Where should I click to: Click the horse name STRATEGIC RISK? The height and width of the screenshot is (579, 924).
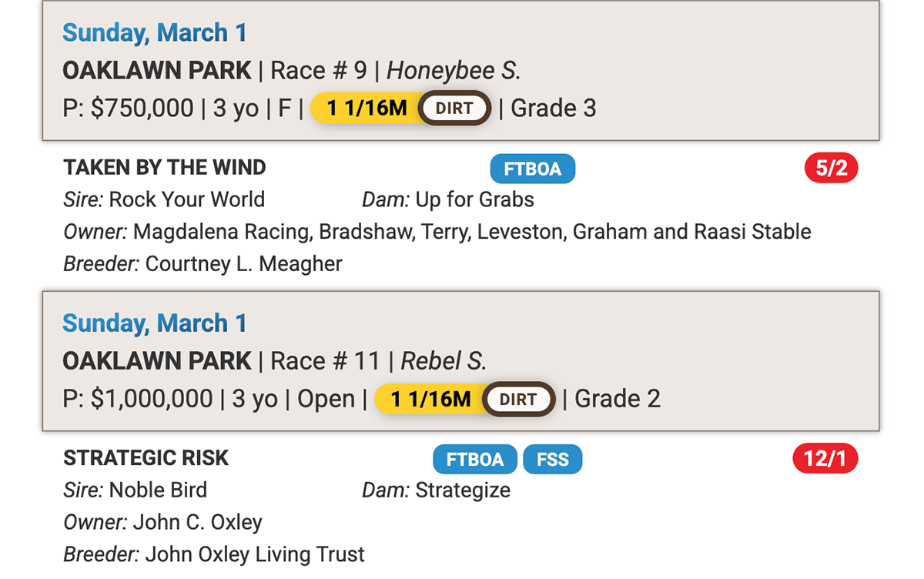point(146,458)
